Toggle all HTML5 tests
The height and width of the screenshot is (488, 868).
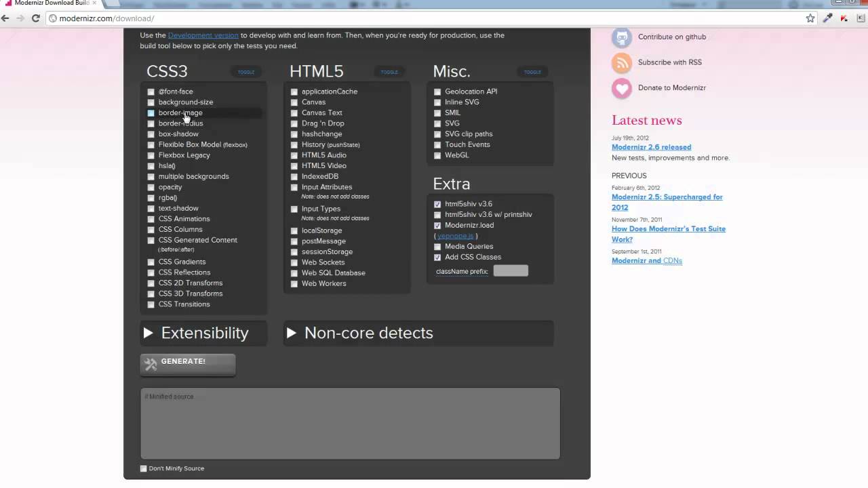tap(389, 72)
